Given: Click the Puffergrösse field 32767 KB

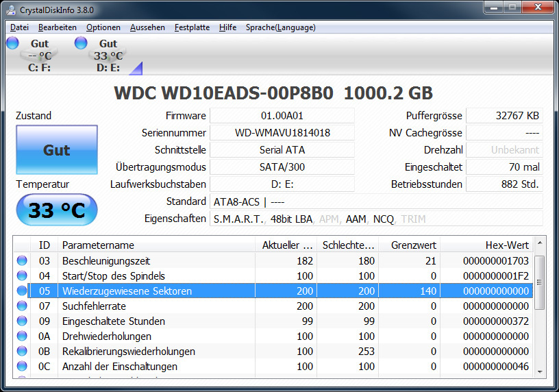Looking at the screenshot, I should (504, 116).
